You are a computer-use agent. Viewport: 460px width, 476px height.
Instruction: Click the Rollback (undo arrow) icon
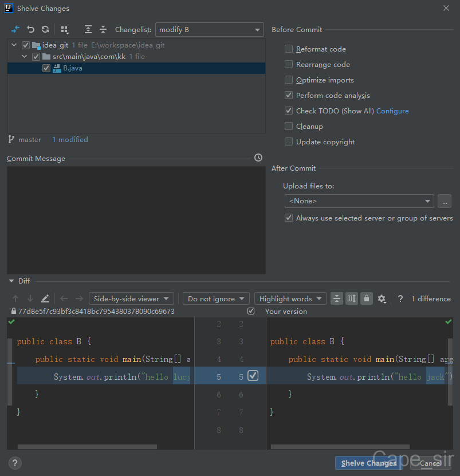pos(31,29)
